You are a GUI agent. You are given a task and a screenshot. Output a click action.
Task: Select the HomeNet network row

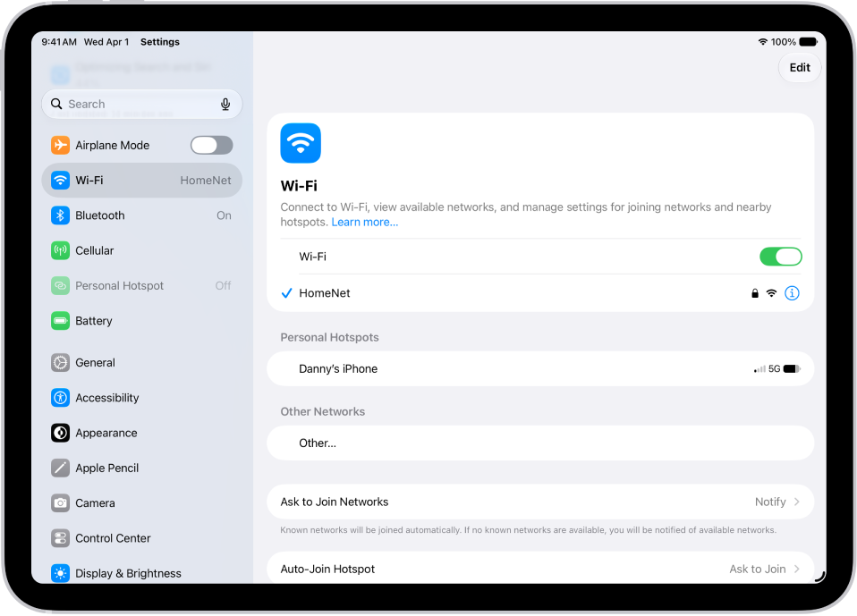tap(540, 293)
